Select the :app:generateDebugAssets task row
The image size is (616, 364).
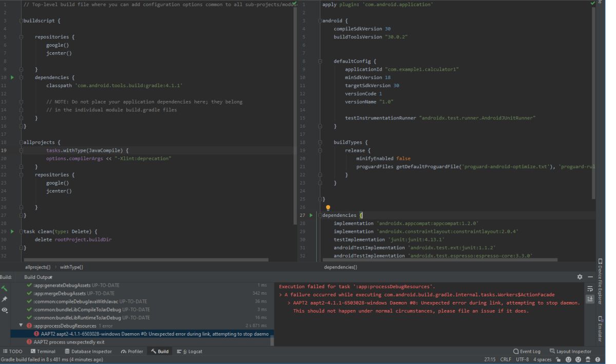coord(142,285)
